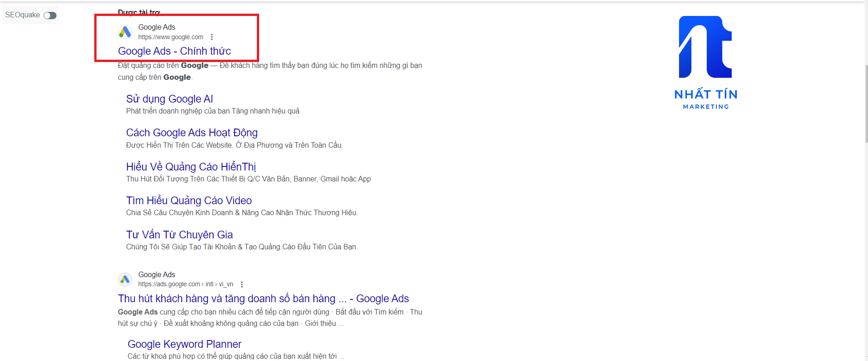Open "Thu hút khách hàng và tăng doanh số" result
This screenshot has height=361, width=868.
click(263, 299)
